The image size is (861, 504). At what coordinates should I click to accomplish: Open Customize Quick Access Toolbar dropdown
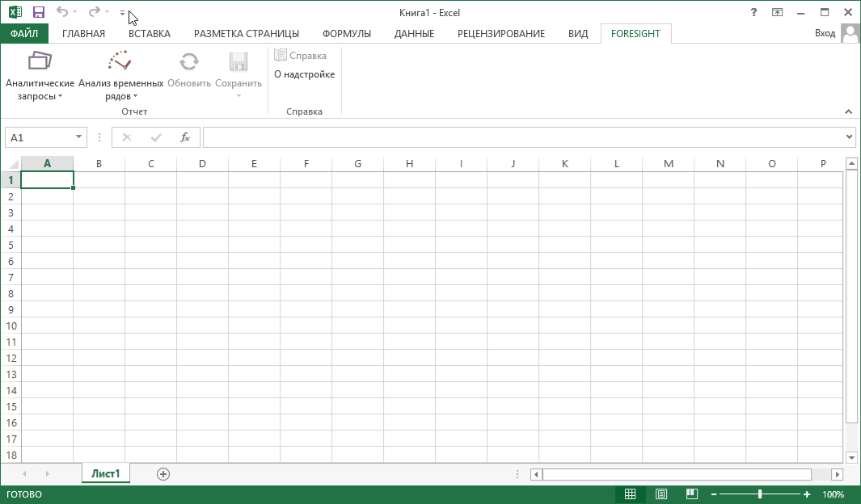coord(122,13)
